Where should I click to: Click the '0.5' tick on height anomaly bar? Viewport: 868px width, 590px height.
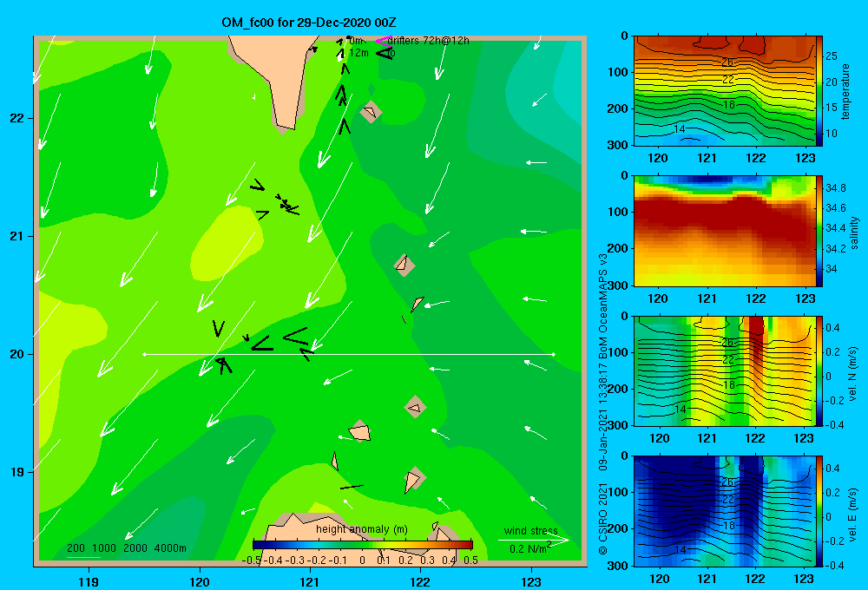(x=471, y=560)
